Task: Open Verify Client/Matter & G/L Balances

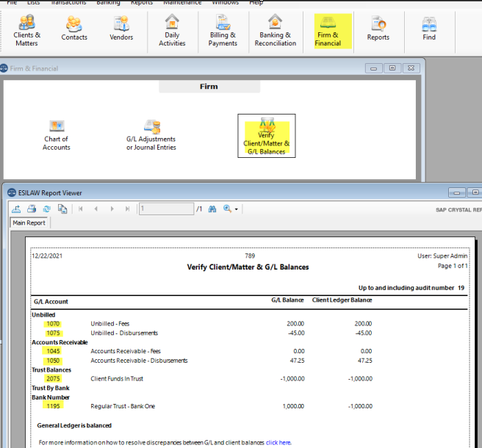Action: tap(267, 136)
